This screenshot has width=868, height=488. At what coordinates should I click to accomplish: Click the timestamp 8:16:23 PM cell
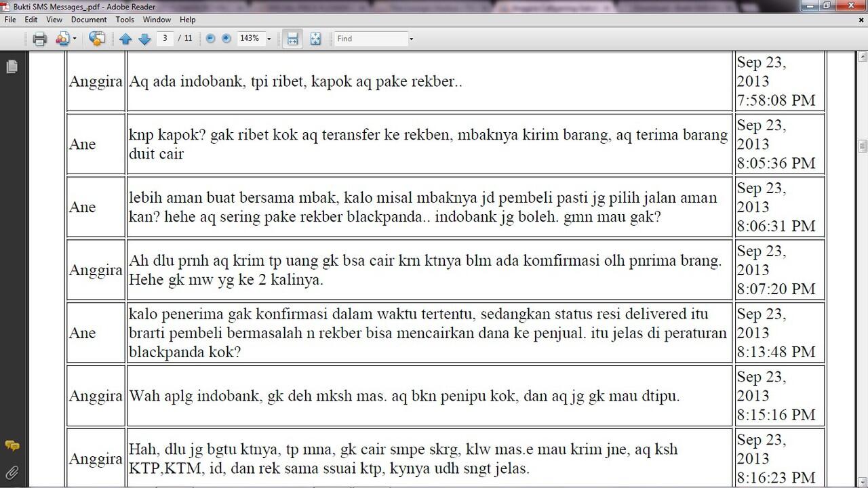pos(780,459)
